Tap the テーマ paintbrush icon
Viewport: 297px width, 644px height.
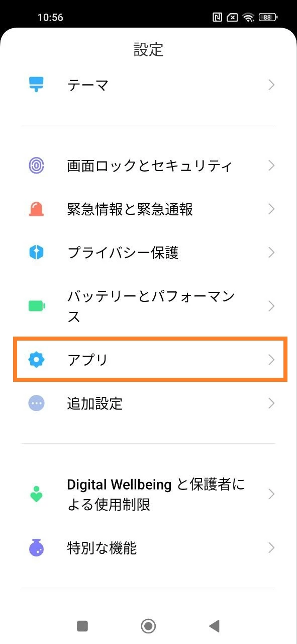tap(37, 85)
